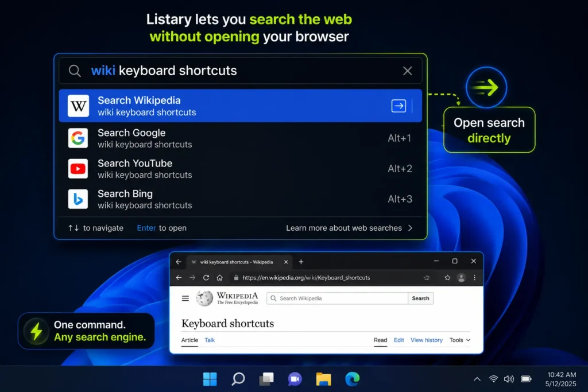Close the Wikipedia browser tab
The height and width of the screenshot is (392, 588).
point(286,262)
